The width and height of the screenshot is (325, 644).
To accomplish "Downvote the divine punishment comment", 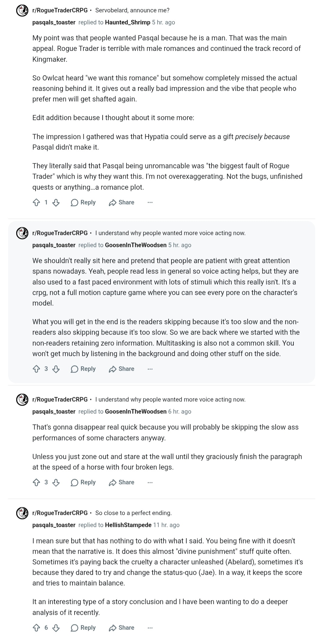I will pos(56,628).
